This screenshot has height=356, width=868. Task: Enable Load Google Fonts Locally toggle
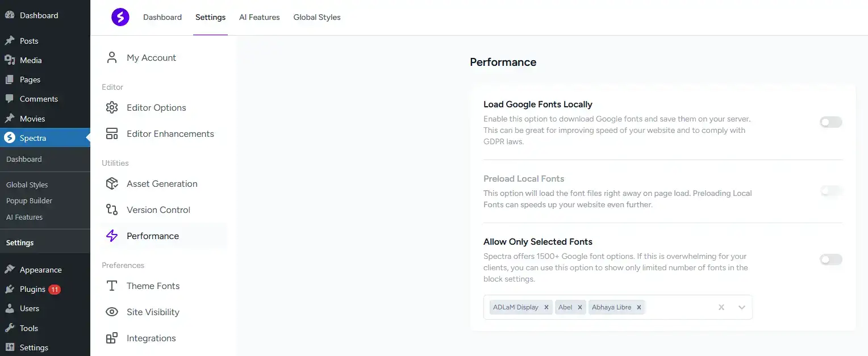click(x=831, y=122)
